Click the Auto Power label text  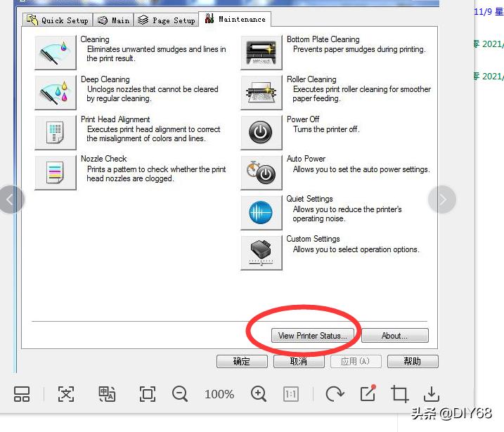[x=306, y=159]
